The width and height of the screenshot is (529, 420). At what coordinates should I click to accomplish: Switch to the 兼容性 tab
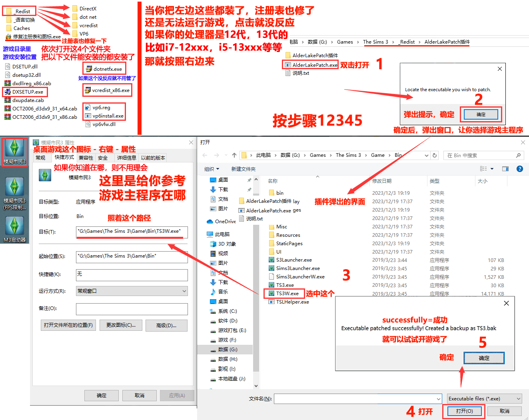coord(86,158)
